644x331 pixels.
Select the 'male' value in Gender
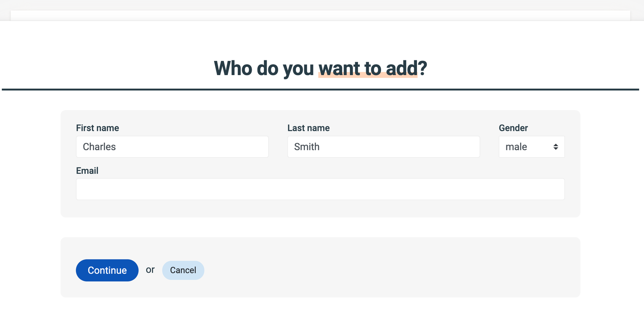click(x=516, y=147)
